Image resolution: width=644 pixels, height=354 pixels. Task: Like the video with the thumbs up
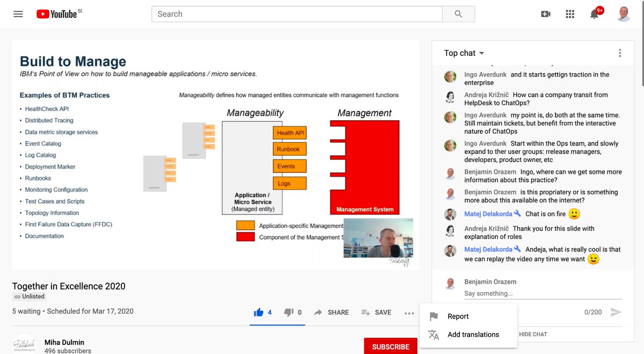tap(258, 312)
